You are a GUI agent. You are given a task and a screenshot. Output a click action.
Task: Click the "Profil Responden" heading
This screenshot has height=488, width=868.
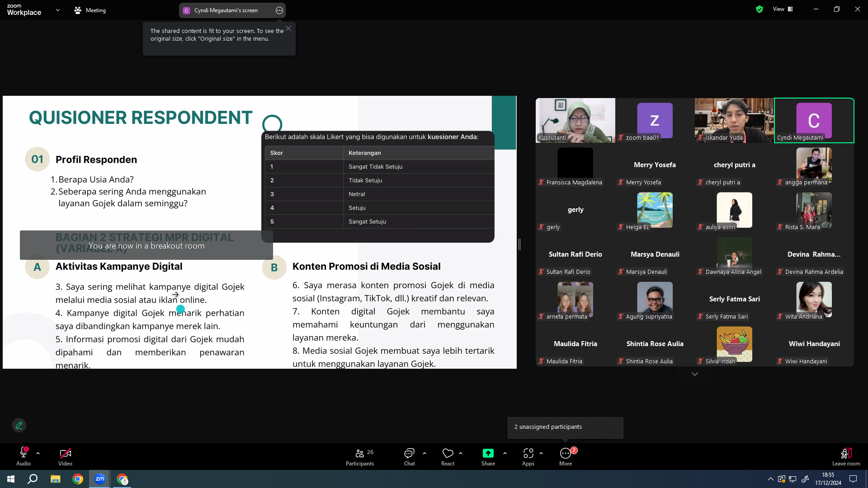[x=96, y=160]
